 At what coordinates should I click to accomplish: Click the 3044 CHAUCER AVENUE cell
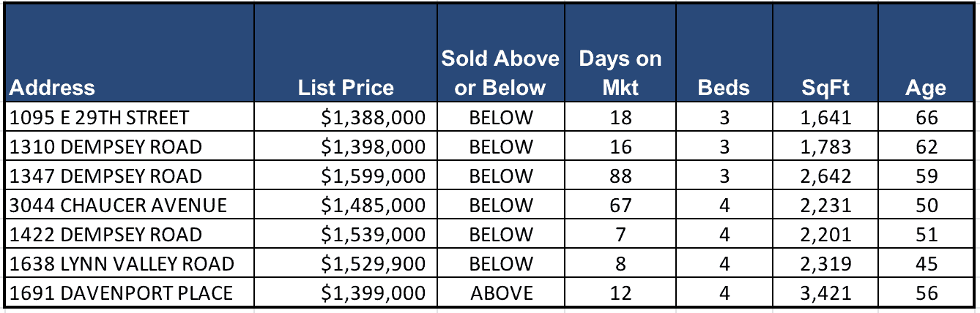tap(119, 205)
